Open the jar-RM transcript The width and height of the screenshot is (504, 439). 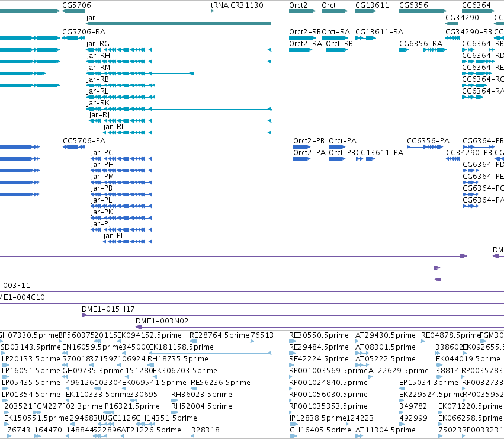point(140,73)
